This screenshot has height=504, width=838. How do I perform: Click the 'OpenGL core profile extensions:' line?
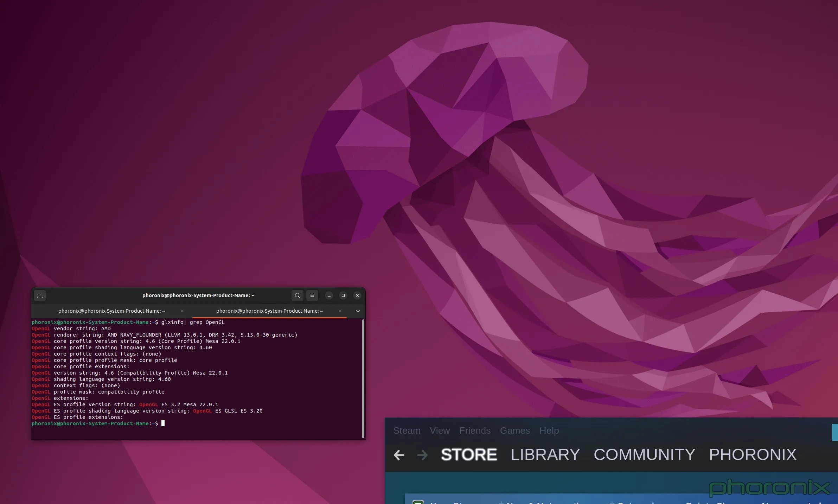81,366
